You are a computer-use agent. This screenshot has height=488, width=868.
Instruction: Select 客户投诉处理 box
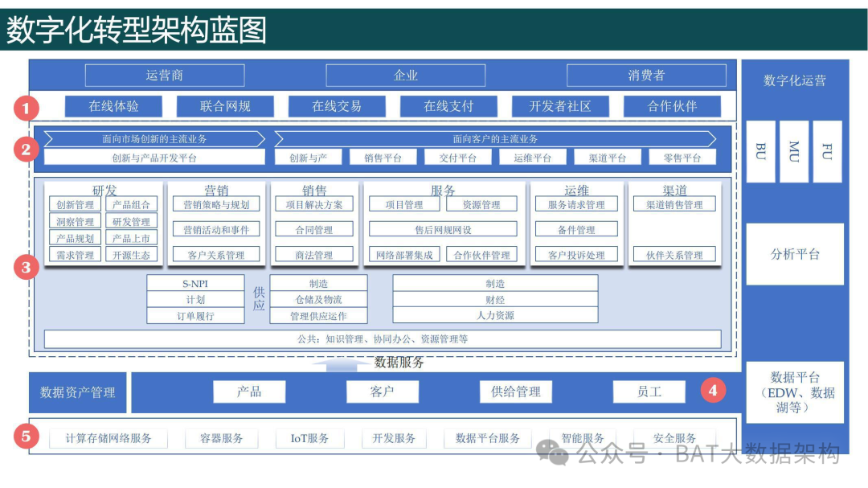[x=576, y=255]
